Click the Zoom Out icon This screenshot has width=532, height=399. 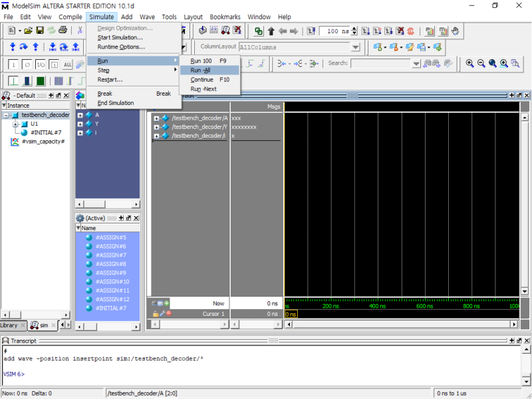point(481,63)
